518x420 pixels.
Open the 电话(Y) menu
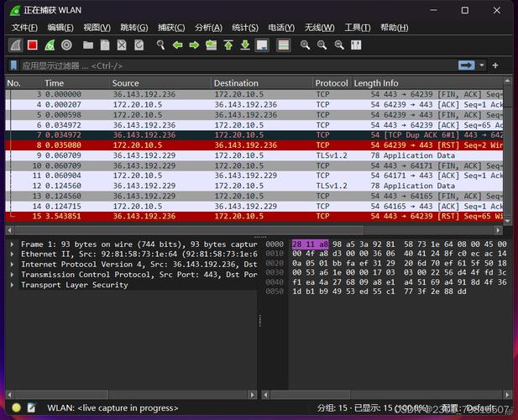[x=281, y=28]
